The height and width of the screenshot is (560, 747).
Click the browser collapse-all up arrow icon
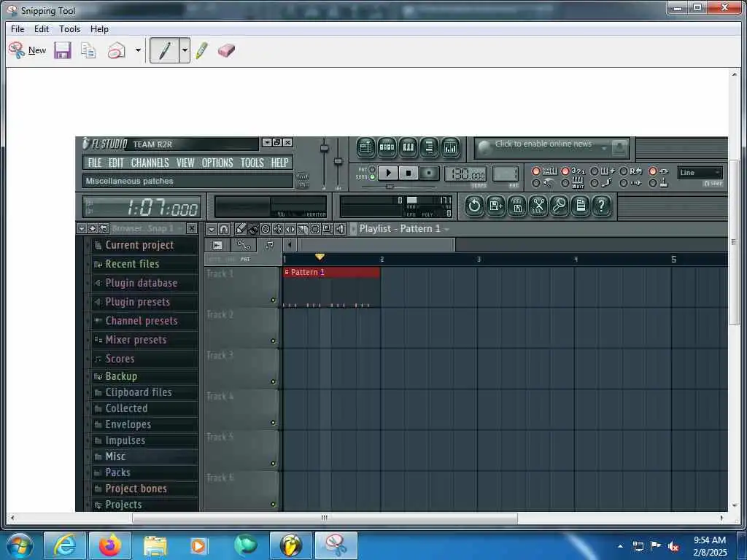(93, 228)
